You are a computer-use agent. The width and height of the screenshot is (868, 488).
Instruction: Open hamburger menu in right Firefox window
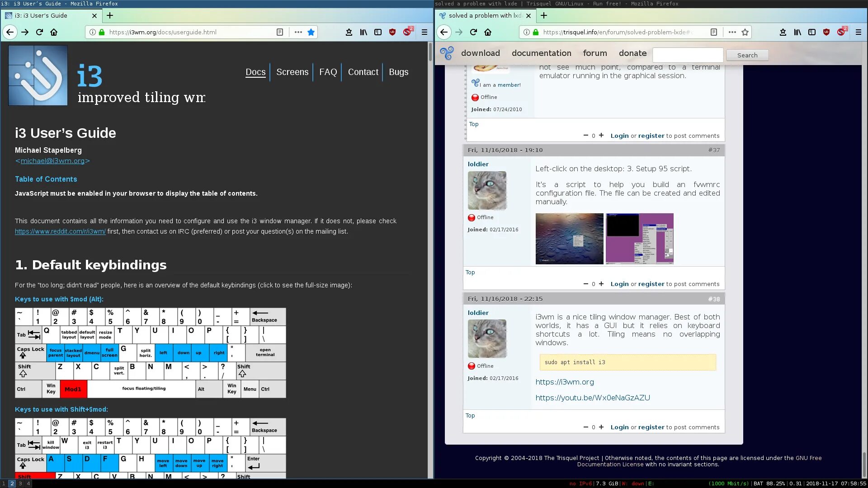tap(858, 32)
